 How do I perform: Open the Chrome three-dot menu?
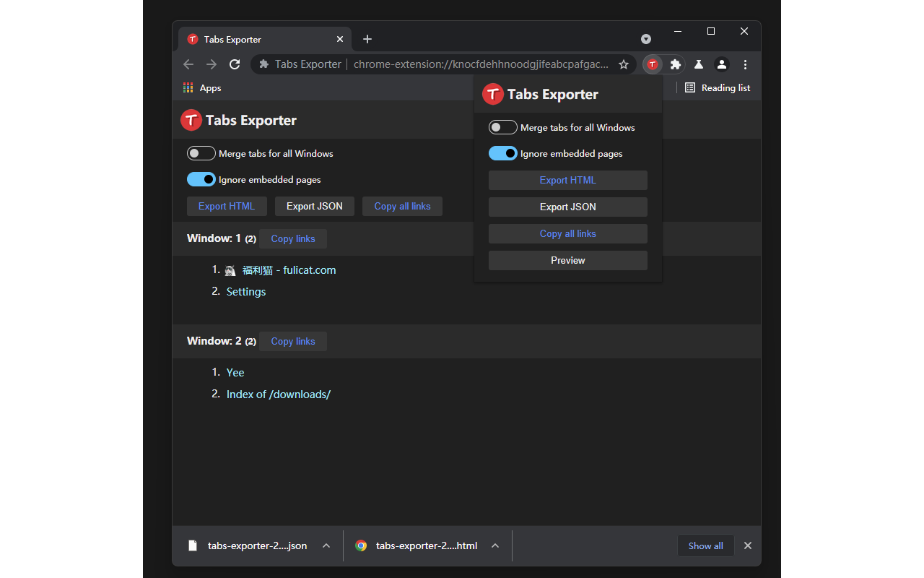[746, 64]
